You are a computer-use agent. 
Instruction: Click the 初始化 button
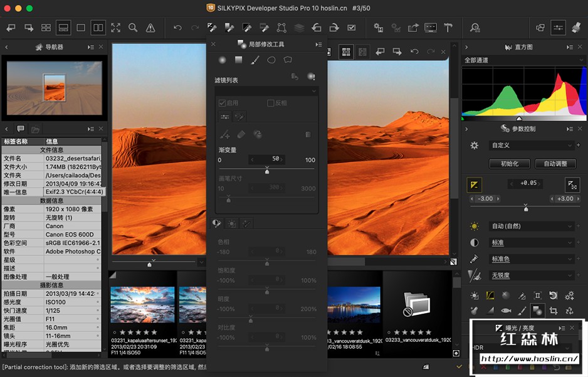pyautogui.click(x=509, y=164)
